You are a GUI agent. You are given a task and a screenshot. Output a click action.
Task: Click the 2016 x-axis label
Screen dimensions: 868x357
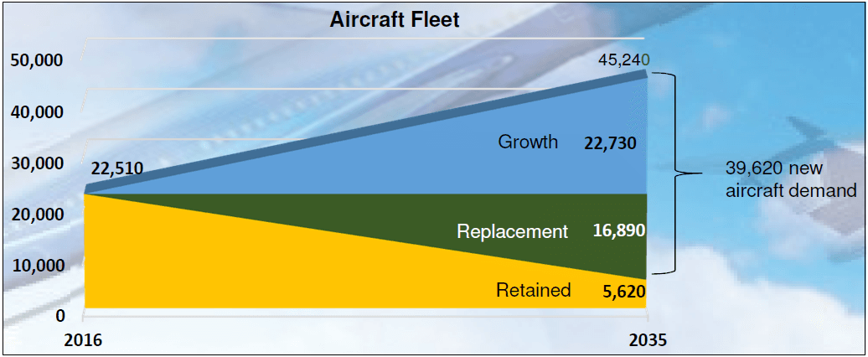pyautogui.click(x=83, y=341)
